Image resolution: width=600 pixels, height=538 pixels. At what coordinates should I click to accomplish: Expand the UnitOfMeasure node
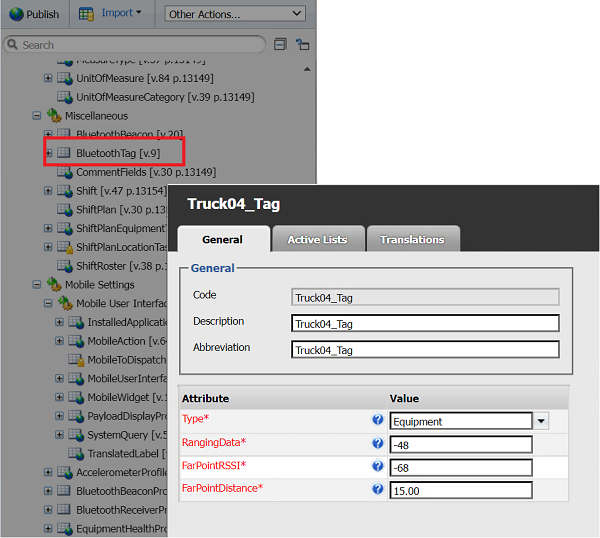pos(48,78)
